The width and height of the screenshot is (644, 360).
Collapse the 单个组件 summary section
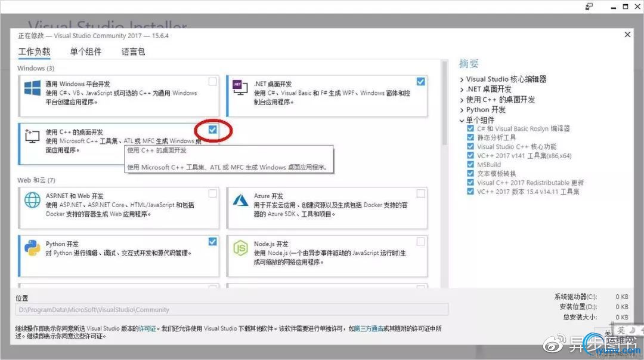(462, 121)
